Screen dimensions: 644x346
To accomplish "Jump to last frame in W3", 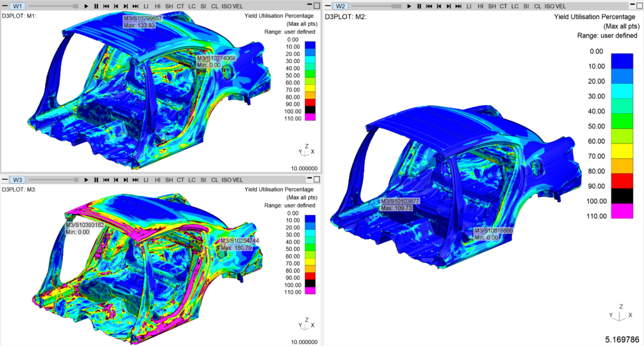I will [x=136, y=180].
